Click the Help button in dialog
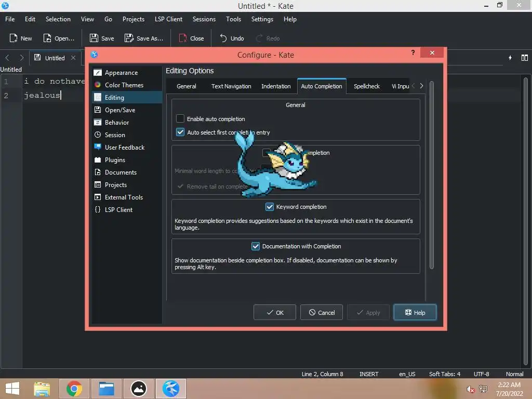The height and width of the screenshot is (399, 532). [415, 312]
